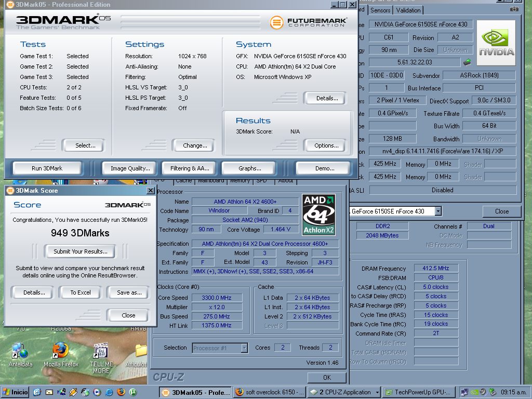Click Save as in the score dialog

point(129,292)
